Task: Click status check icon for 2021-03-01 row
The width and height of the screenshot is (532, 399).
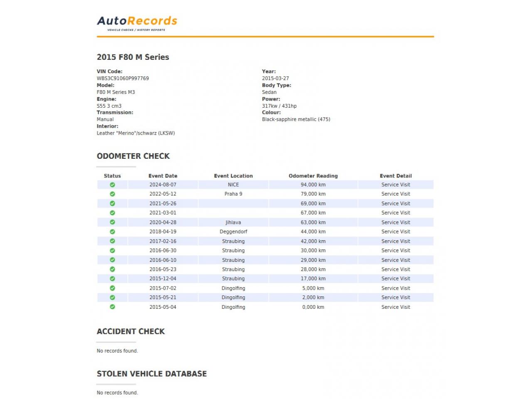Action: [x=112, y=213]
